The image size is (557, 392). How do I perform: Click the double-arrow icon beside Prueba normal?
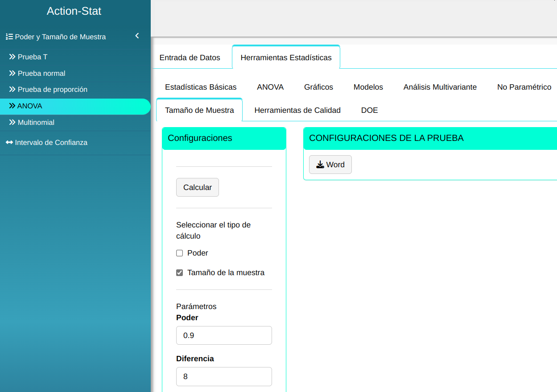point(12,73)
